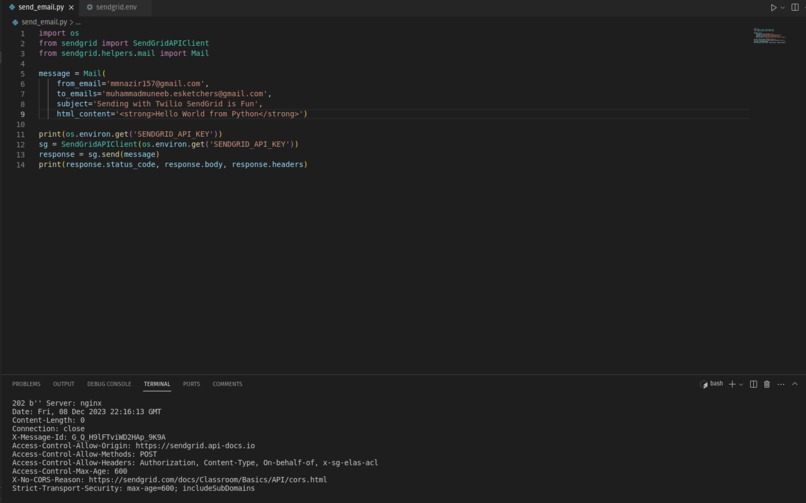
Task: Click 'message = Mail(' on line 5
Action: [72, 73]
